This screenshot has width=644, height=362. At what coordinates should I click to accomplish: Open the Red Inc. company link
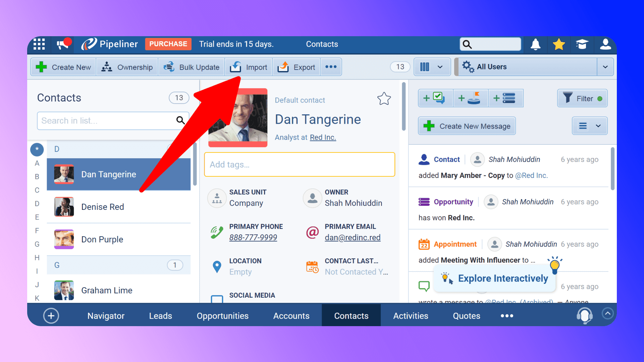[x=323, y=137]
